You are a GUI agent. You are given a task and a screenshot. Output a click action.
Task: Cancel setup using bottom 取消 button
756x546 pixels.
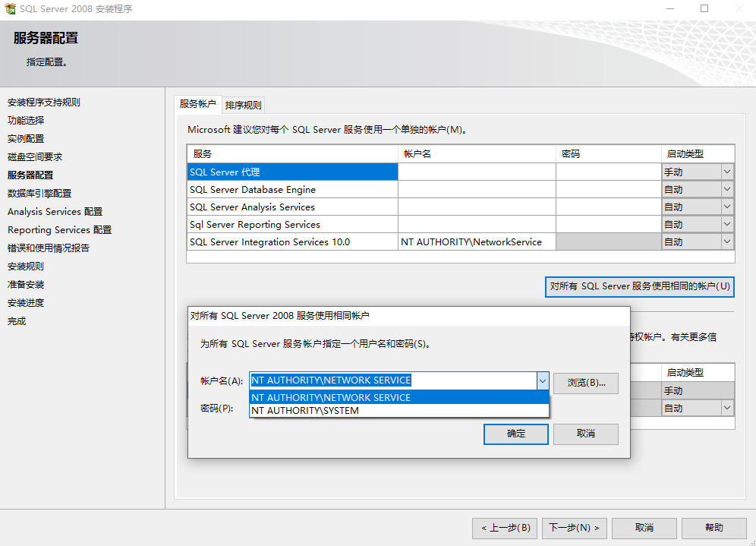644,528
